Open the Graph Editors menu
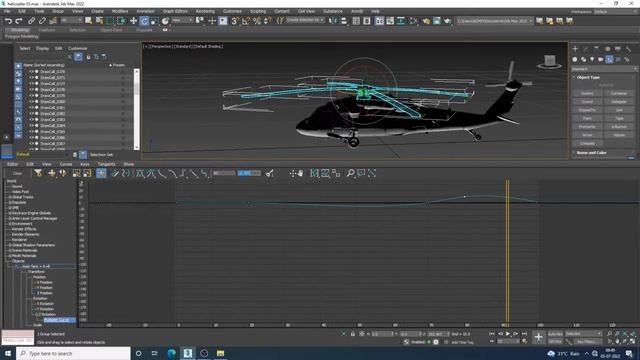This screenshot has width=640, height=360. (175, 11)
